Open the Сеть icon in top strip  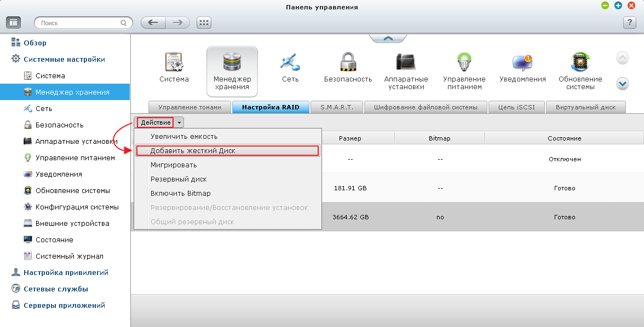click(x=290, y=68)
